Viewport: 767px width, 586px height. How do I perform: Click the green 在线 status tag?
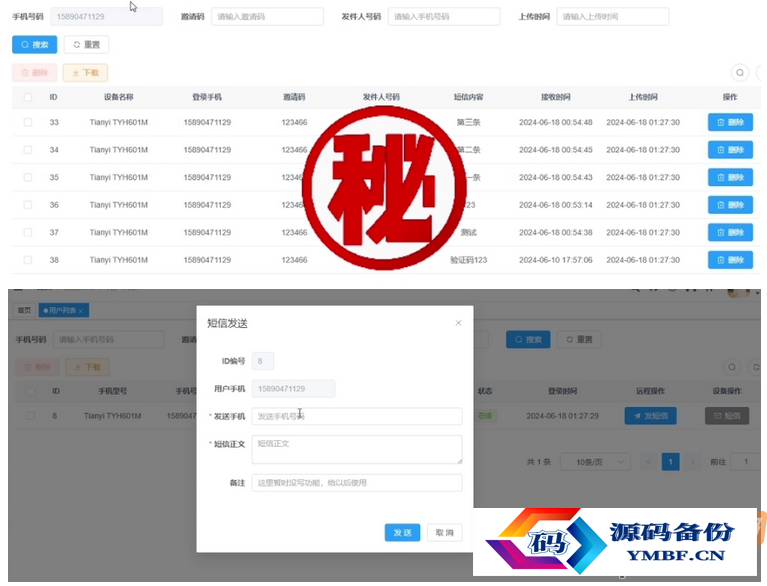pyautogui.click(x=485, y=416)
